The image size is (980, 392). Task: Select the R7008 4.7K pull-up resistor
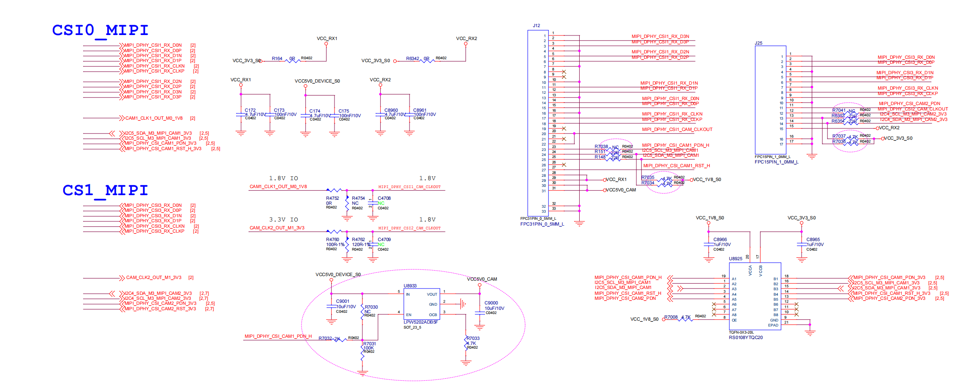click(x=685, y=319)
